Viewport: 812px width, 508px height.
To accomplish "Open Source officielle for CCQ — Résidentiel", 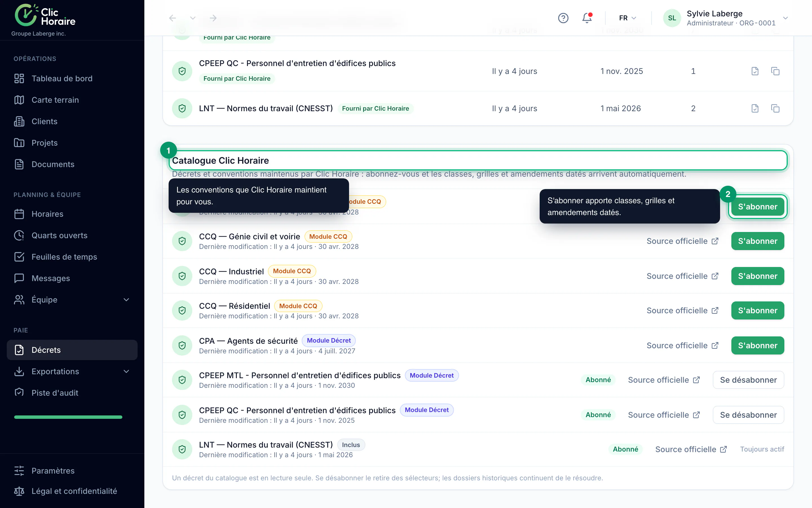I will point(683,310).
